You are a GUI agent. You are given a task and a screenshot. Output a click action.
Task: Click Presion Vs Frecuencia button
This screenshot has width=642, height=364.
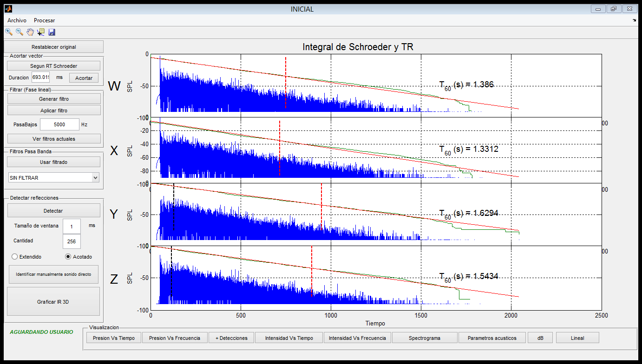[x=175, y=338]
